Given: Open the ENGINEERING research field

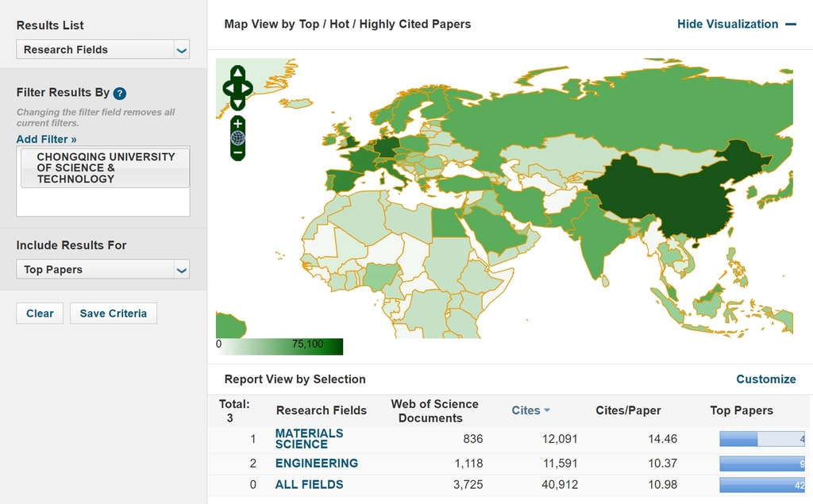Looking at the screenshot, I should (x=316, y=463).
